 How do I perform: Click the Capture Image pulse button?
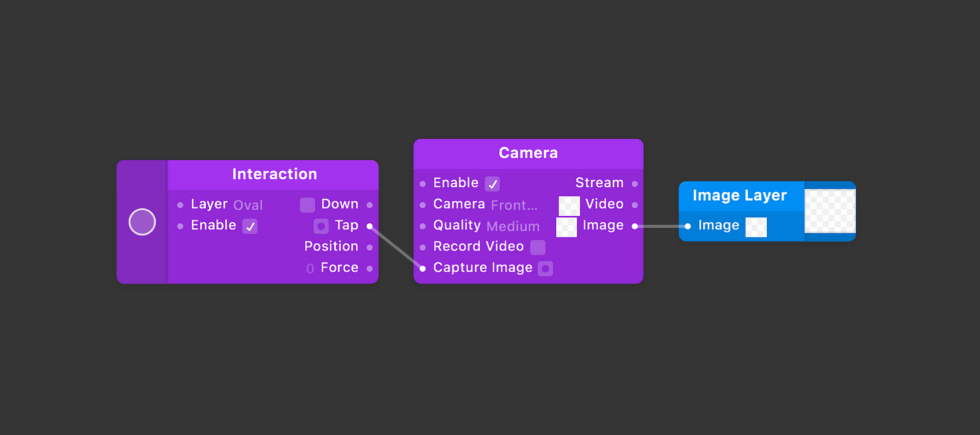tap(545, 269)
